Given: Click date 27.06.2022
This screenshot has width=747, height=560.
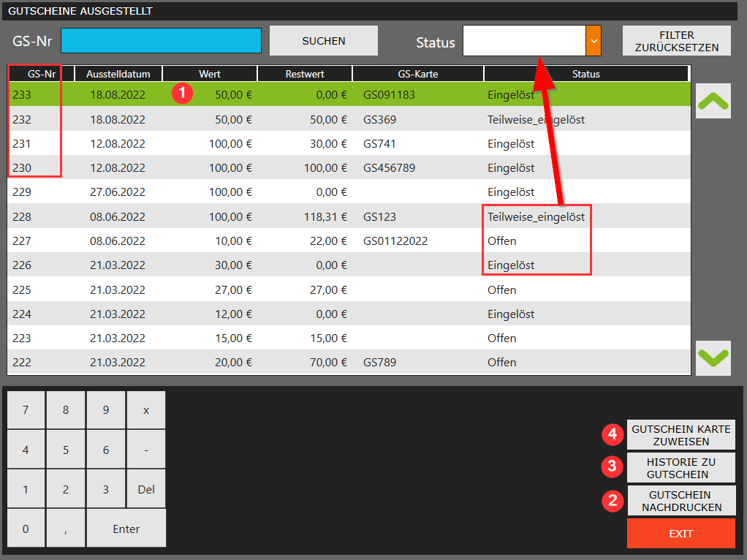Looking at the screenshot, I should (x=118, y=192).
